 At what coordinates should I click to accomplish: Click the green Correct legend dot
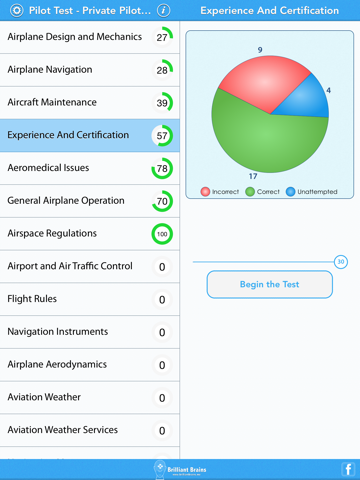coord(250,192)
